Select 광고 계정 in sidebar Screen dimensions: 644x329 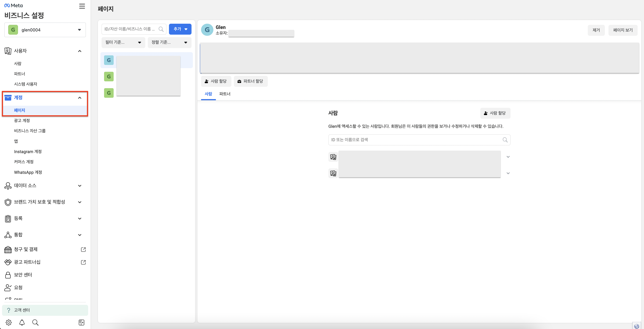pos(22,120)
